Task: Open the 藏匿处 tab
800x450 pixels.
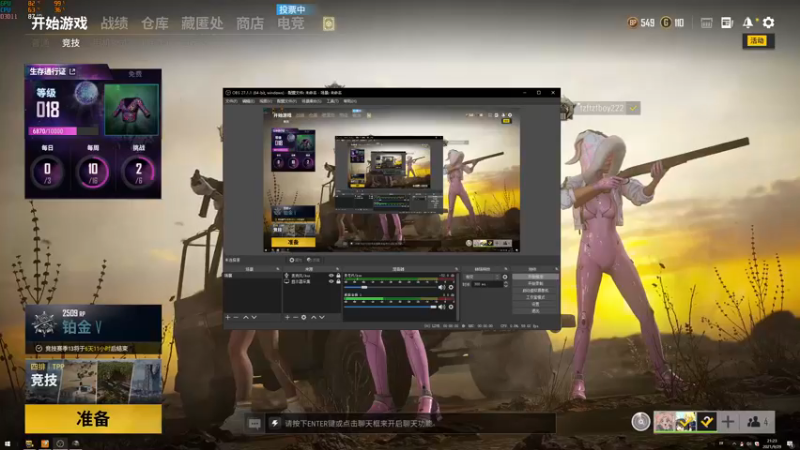Action: coord(202,23)
